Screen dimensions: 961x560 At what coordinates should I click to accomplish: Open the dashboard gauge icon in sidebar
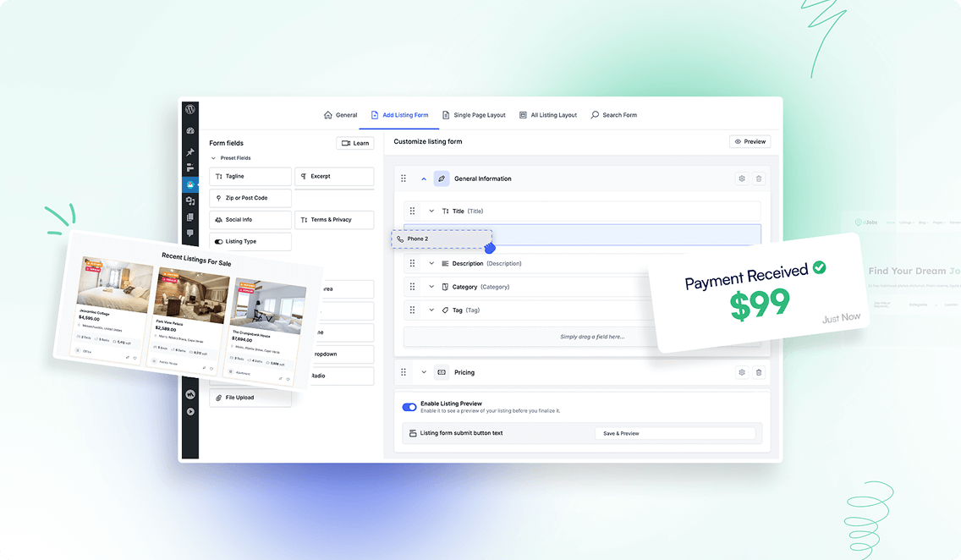tap(190, 131)
